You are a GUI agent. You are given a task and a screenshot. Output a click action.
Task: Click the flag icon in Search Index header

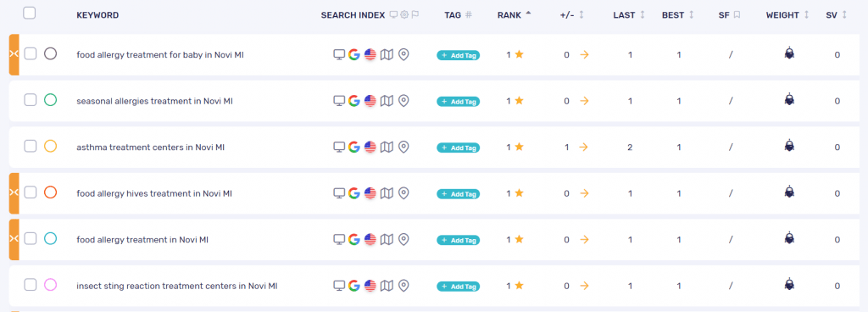click(415, 15)
